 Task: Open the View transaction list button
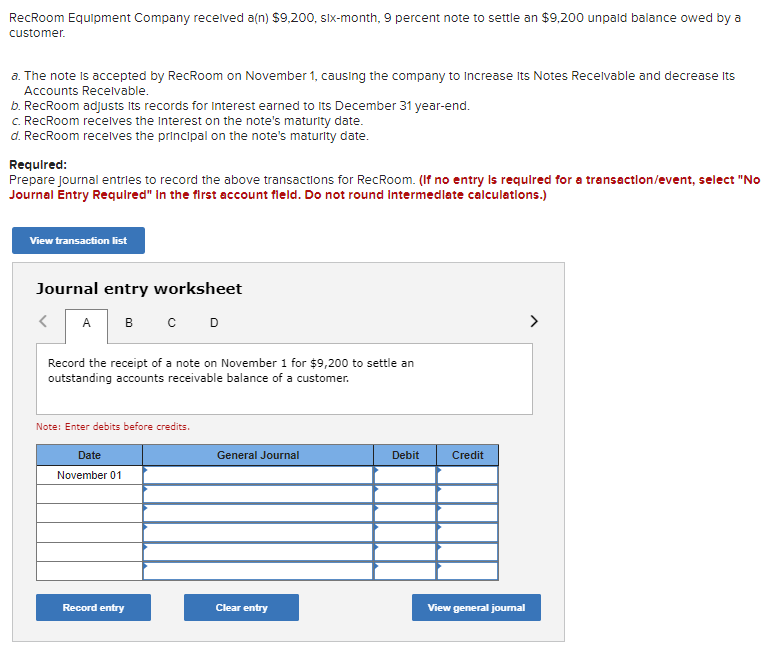click(78, 240)
